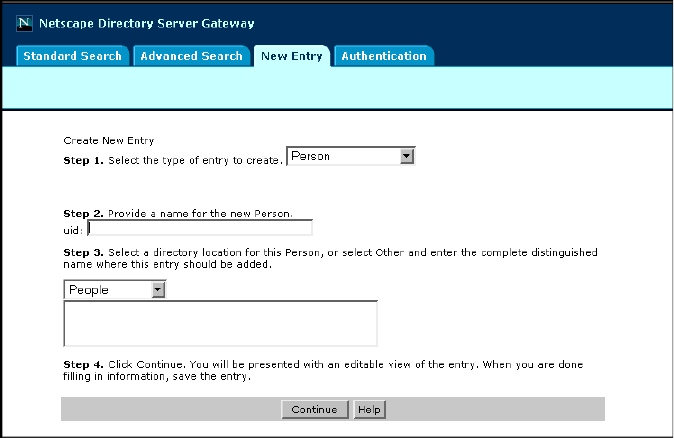Image resolution: width=674 pixels, height=438 pixels.
Task: Click the distinguished name text area
Action: tap(221, 324)
